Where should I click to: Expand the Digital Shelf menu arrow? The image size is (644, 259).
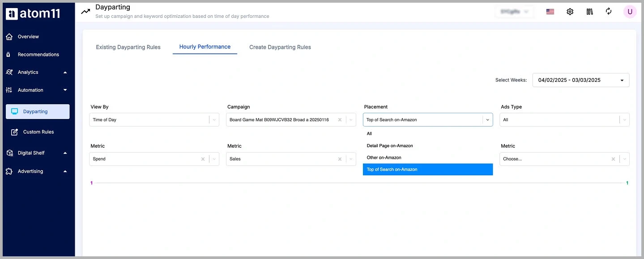coord(65,153)
